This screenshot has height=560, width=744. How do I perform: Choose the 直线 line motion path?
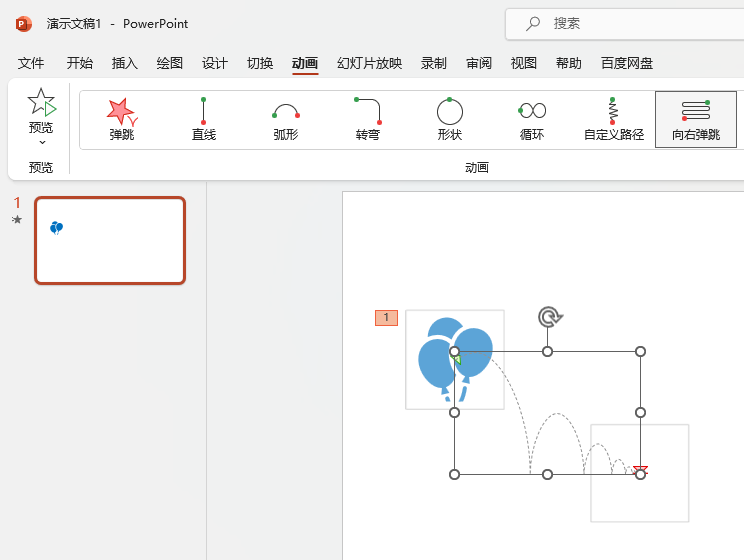point(204,120)
